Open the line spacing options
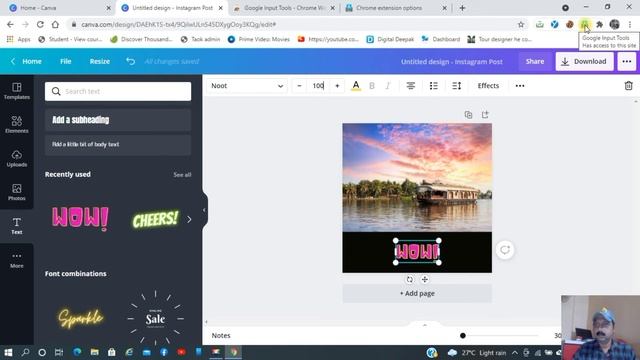The height and width of the screenshot is (360, 640). point(456,86)
